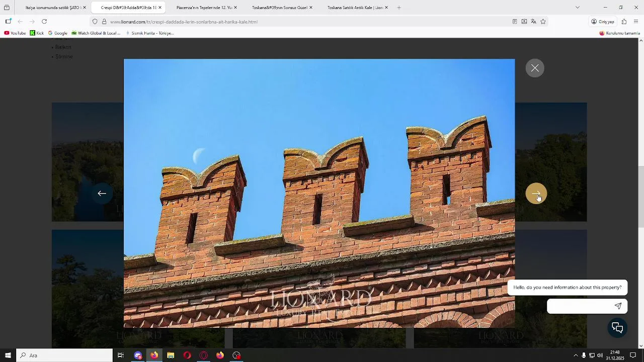644x362 pixels.
Task: Open the live chat widget icon
Action: (617, 328)
